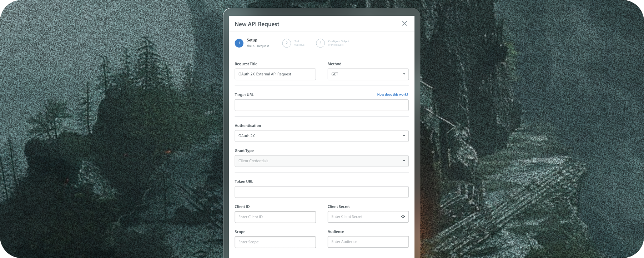Toggle Client Secret visibility eye icon

click(x=403, y=217)
